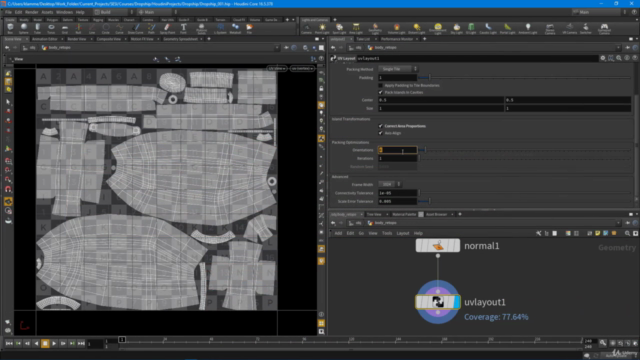
Task: Select the Tube shelf tool
Action: pyautogui.click(x=37, y=29)
